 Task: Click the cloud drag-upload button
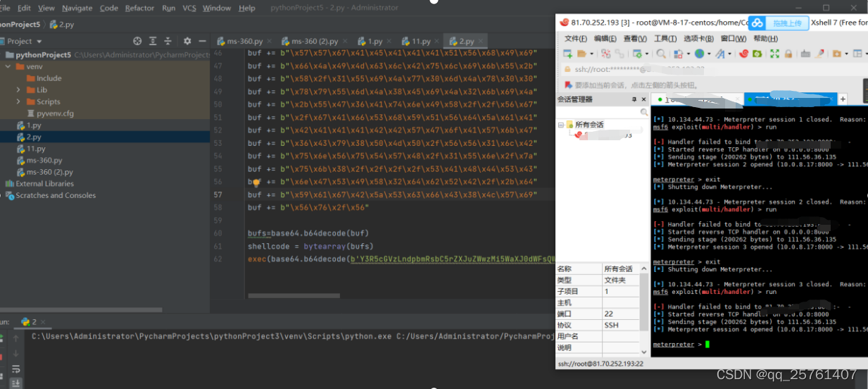[779, 23]
